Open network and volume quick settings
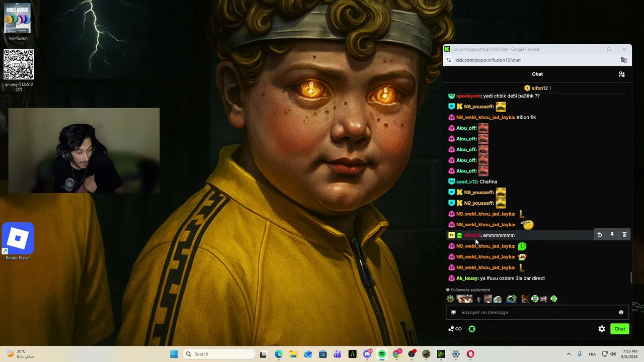This screenshot has height=362, width=644. click(x=609, y=354)
